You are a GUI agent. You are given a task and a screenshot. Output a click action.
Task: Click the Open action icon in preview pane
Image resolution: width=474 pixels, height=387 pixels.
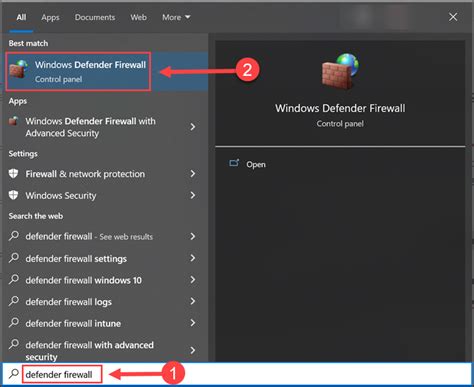tap(234, 163)
